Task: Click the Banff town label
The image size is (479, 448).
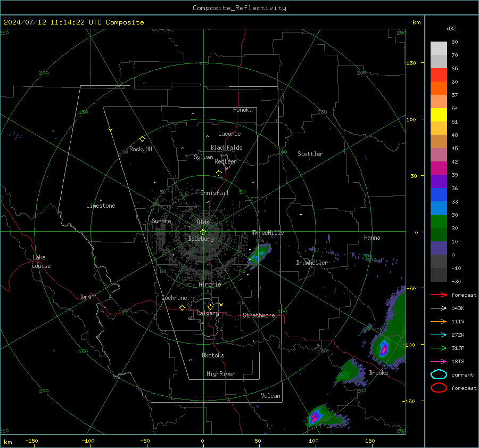Action: [88, 297]
